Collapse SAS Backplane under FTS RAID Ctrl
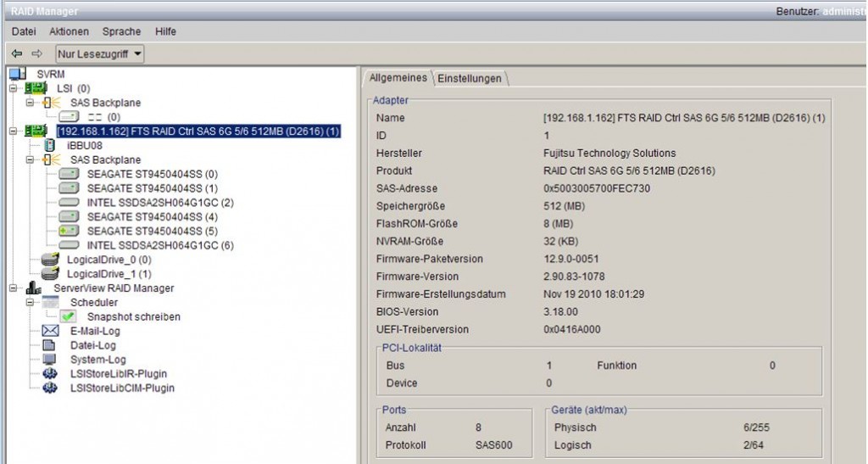The width and height of the screenshot is (868, 464). coord(30,160)
